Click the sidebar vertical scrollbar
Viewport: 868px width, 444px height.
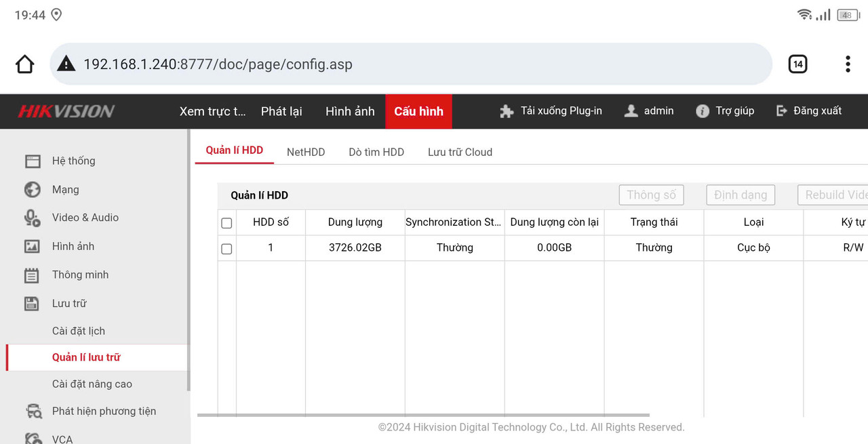point(189,261)
